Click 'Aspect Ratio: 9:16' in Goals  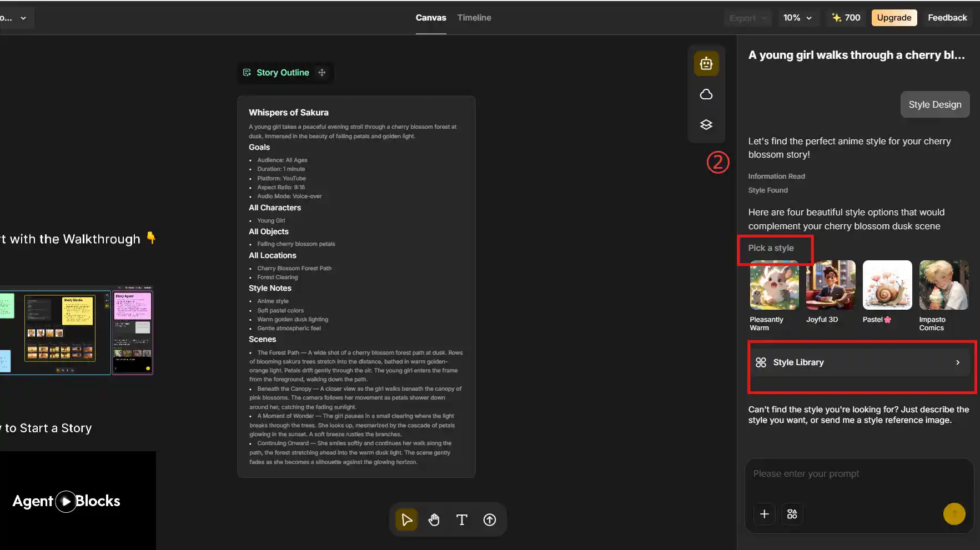(281, 188)
